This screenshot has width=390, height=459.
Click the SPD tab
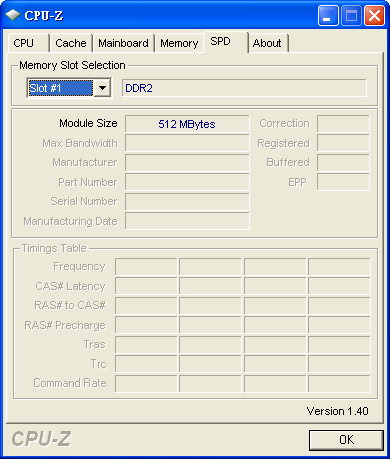click(226, 42)
